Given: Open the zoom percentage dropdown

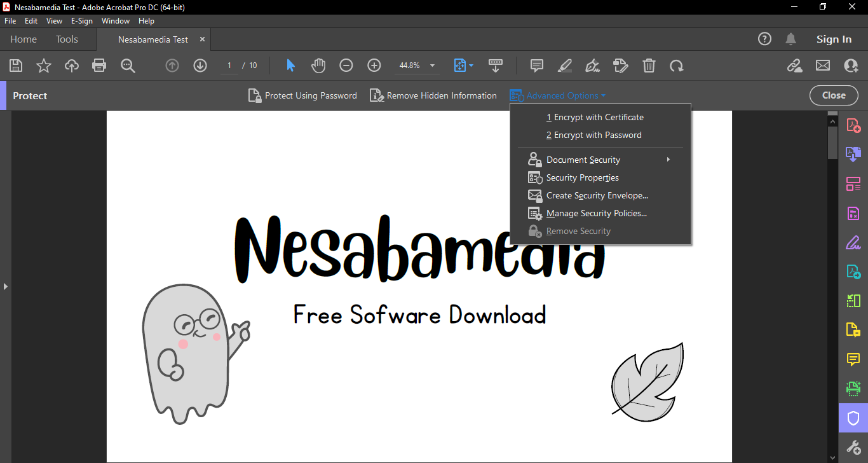Looking at the screenshot, I should 433,66.
